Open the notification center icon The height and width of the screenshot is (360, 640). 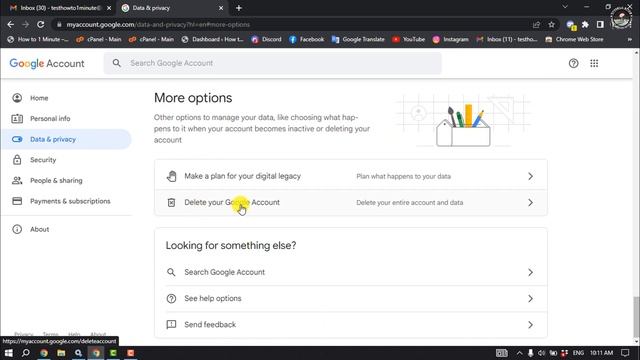(x=625, y=353)
